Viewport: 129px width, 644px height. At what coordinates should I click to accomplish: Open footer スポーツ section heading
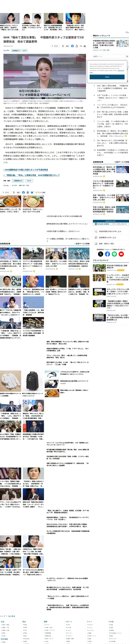point(69,621)
